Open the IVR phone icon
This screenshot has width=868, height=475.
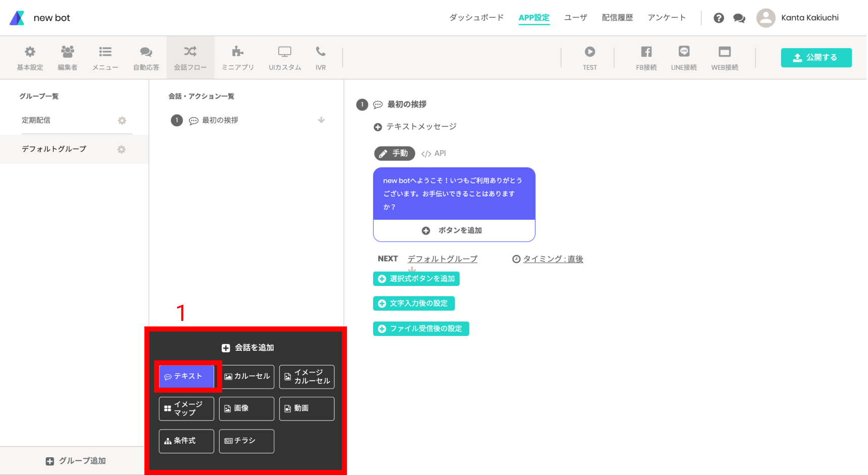tap(321, 52)
